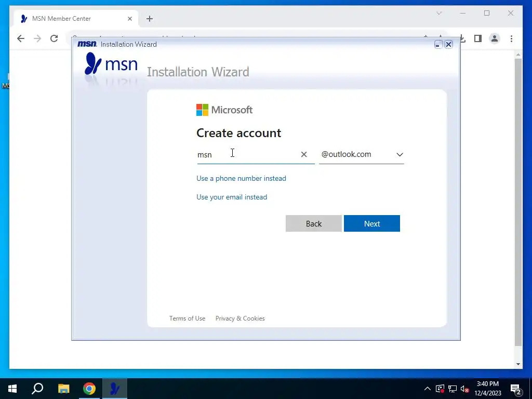This screenshot has width=532, height=399.
Task: Click the Next button
Action: (x=372, y=223)
